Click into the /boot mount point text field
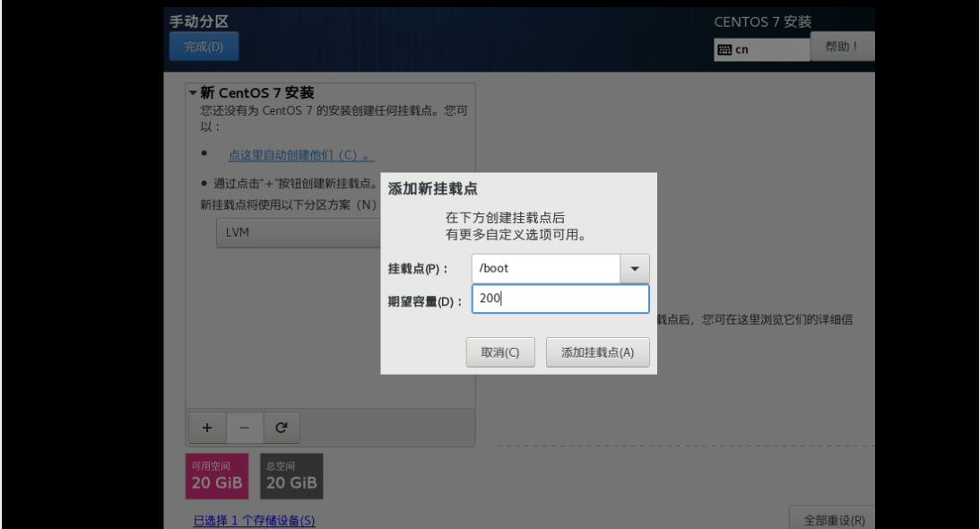 coord(546,269)
